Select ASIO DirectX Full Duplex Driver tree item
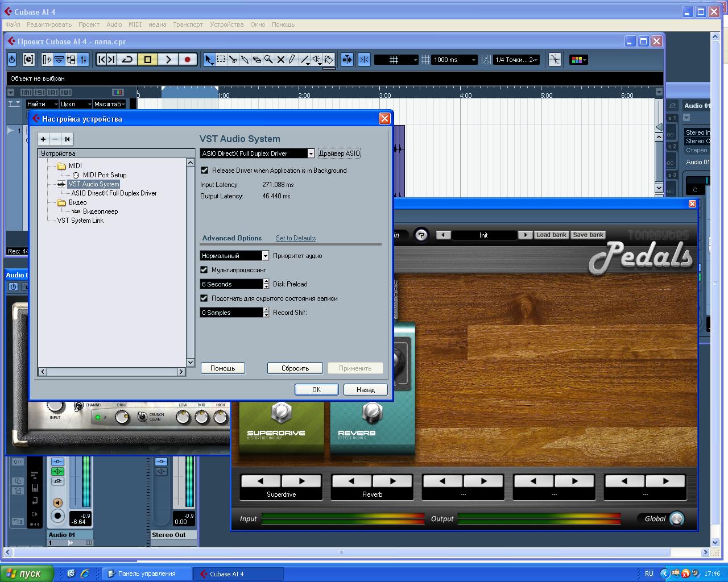The height and width of the screenshot is (582, 728). (x=114, y=193)
